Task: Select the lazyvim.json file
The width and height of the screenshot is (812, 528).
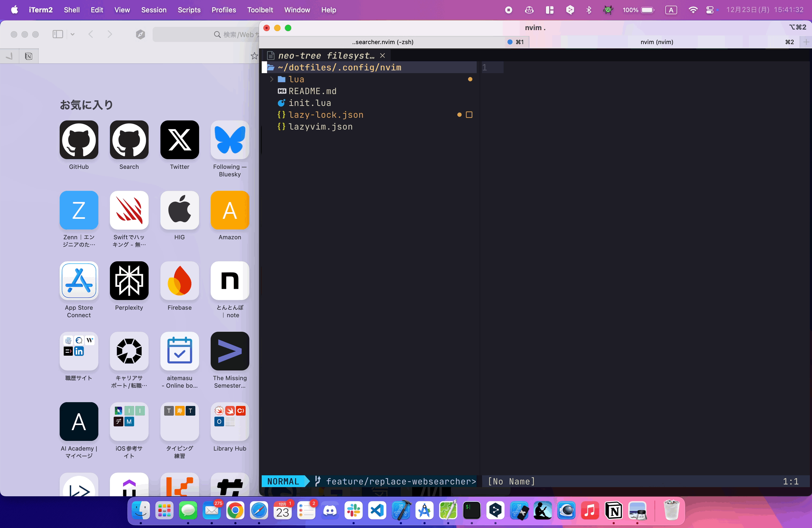Action: click(x=320, y=126)
